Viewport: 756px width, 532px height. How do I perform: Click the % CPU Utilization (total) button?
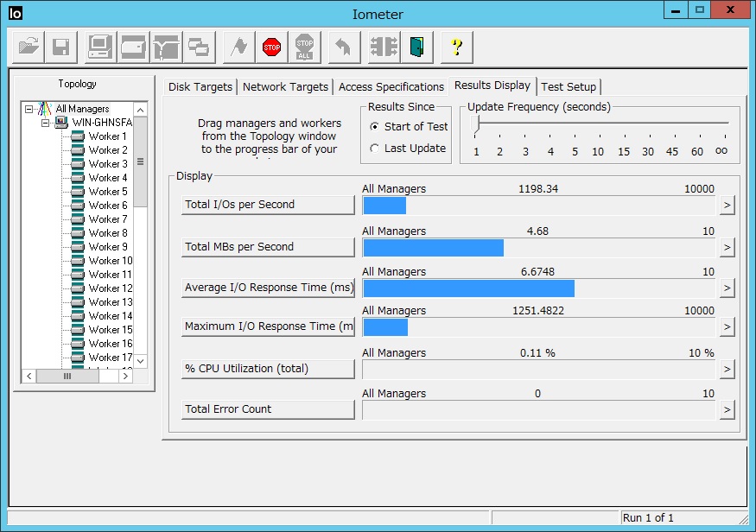pos(268,369)
